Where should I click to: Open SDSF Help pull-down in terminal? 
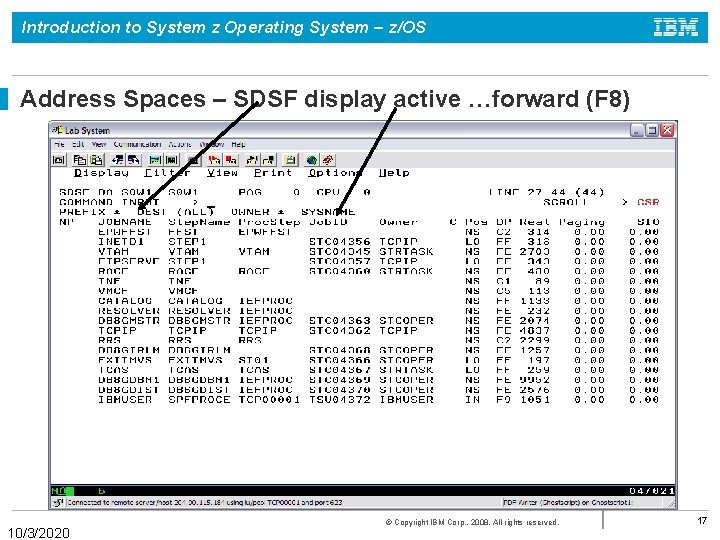pyautogui.click(x=394, y=173)
